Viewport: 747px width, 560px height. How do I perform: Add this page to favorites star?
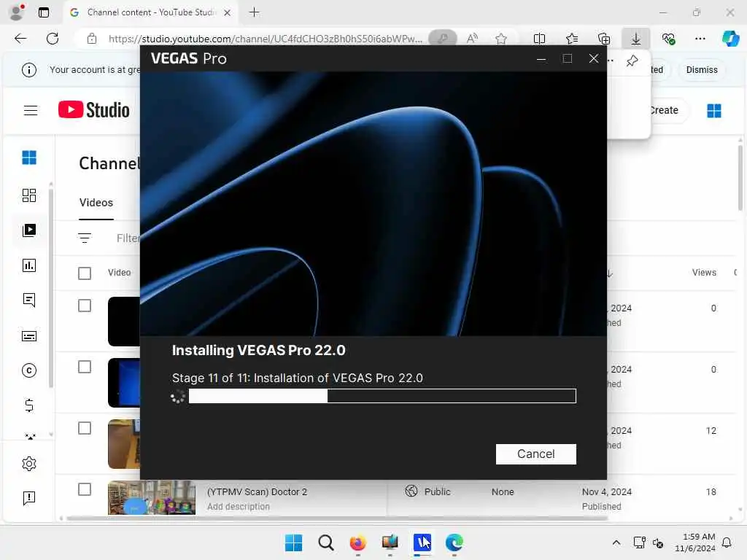point(500,39)
